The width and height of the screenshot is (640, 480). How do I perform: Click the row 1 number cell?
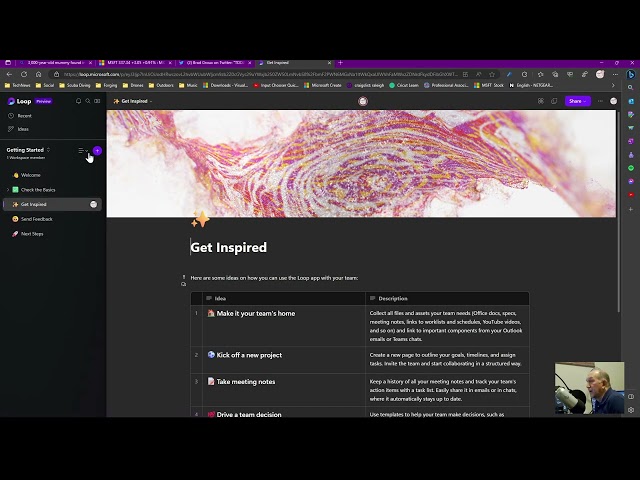click(196, 326)
